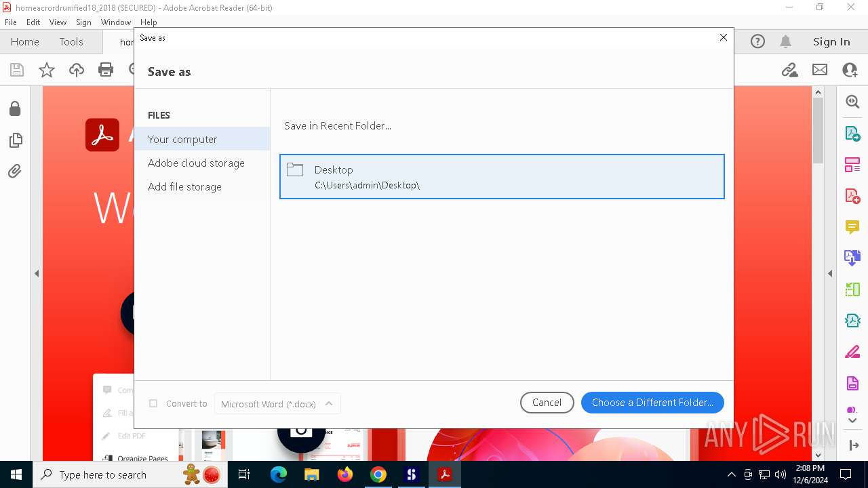Open the Edit menu
Image resolution: width=868 pixels, height=488 pixels.
(x=33, y=22)
